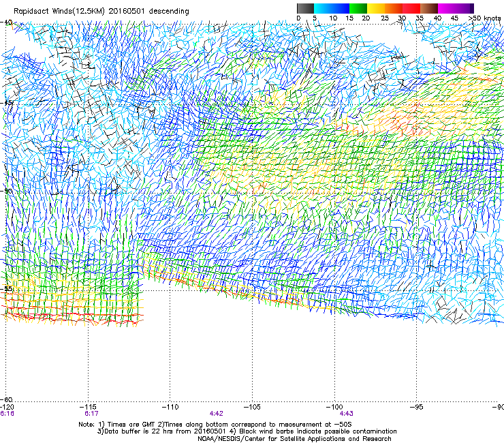Click the -105 longitude axis label
This screenshot has width=504, height=443.
tap(252, 407)
